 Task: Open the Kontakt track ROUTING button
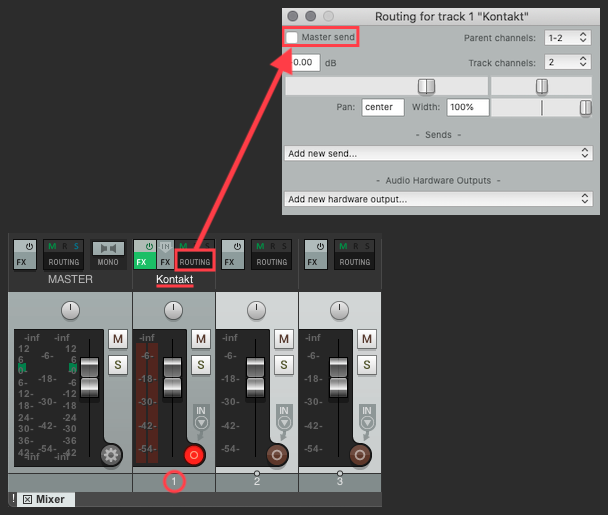click(x=195, y=262)
